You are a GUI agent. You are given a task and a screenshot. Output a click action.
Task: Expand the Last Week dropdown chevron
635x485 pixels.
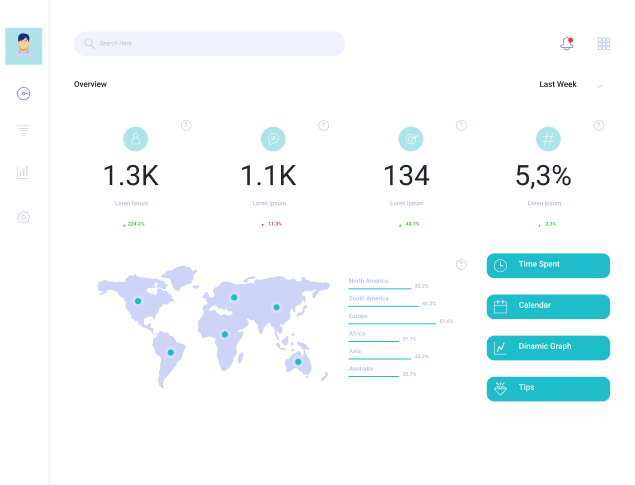[x=599, y=86]
